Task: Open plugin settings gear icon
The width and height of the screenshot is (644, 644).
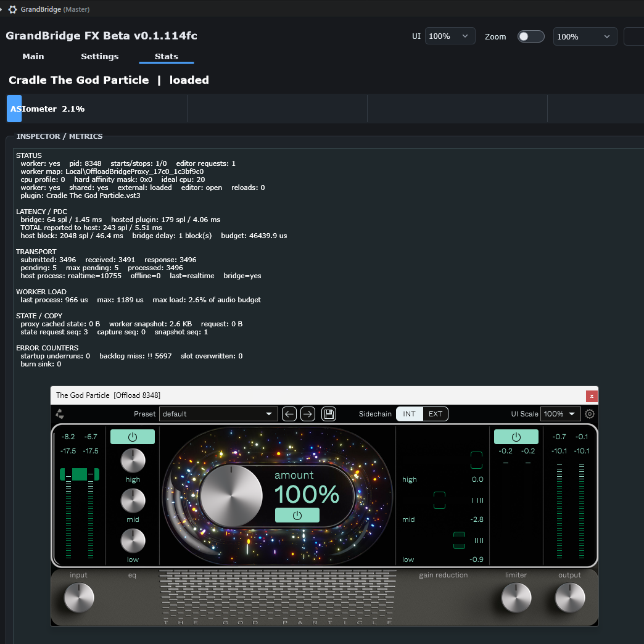Action: point(589,414)
